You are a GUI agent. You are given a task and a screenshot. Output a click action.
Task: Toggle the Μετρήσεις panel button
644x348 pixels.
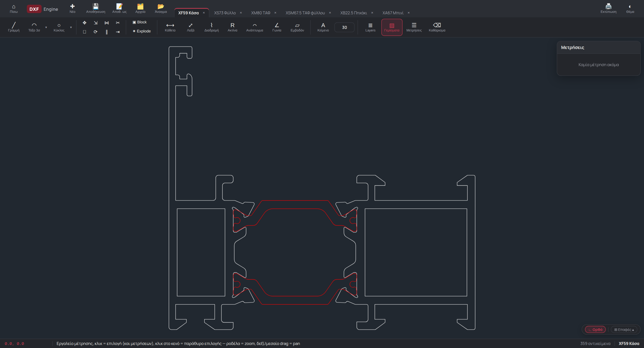coord(414,27)
